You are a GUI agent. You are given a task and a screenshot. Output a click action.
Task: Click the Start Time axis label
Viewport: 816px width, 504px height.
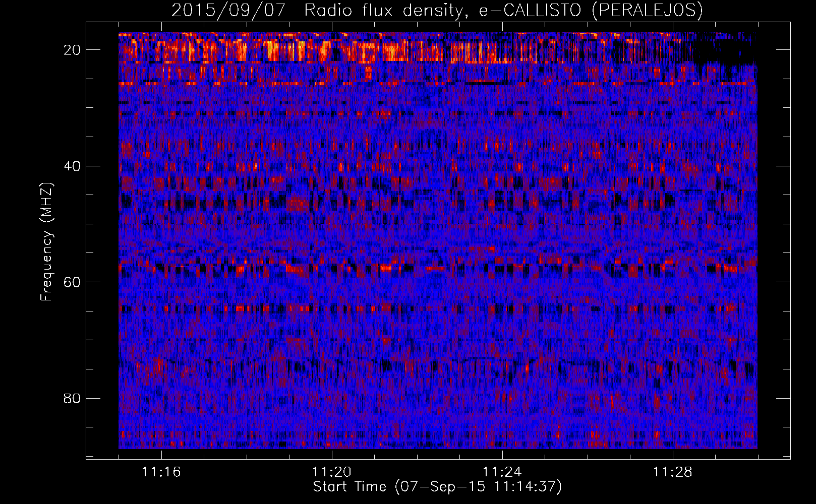tap(437, 487)
